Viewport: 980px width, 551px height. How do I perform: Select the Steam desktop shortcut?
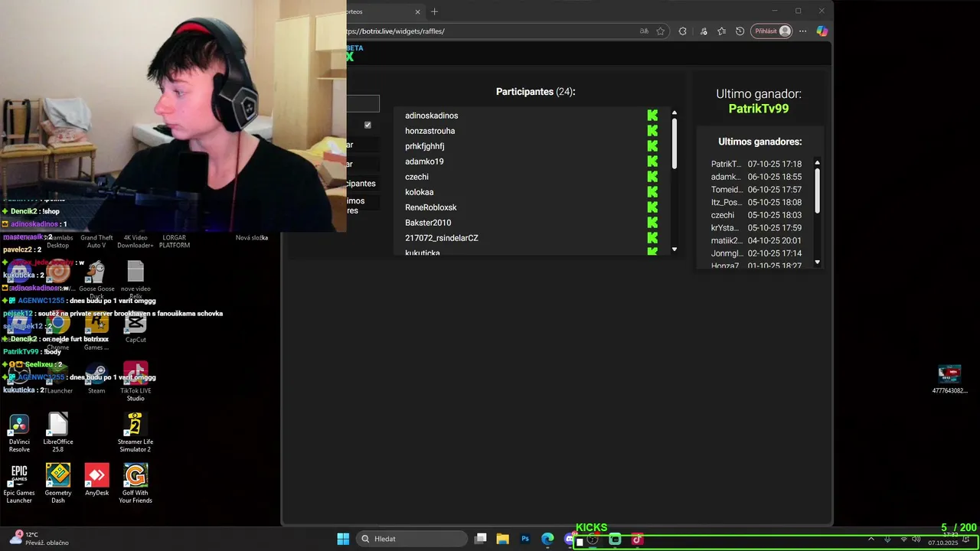(96, 379)
